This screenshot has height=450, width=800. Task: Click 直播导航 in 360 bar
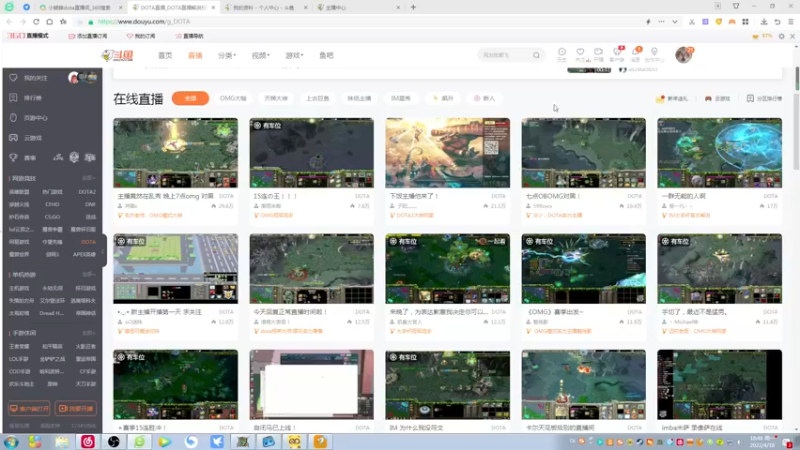(x=189, y=36)
